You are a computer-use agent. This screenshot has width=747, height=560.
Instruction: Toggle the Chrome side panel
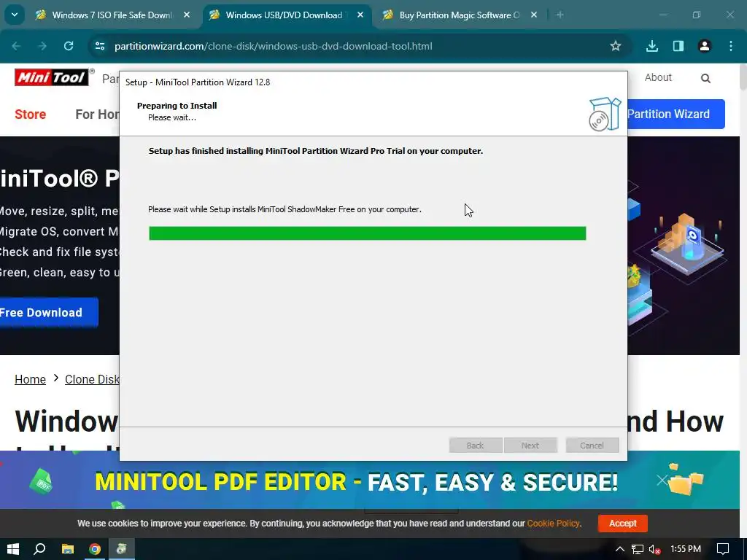[678, 46]
